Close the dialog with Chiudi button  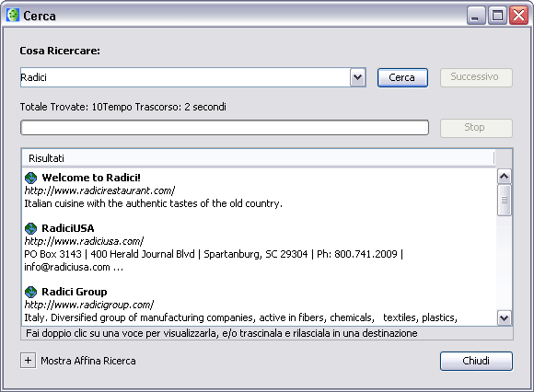(x=476, y=361)
